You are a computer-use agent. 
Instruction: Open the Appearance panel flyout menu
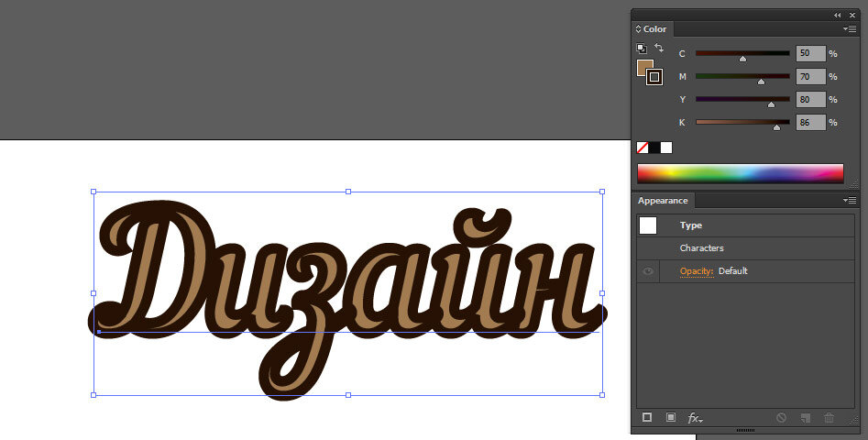coord(850,201)
